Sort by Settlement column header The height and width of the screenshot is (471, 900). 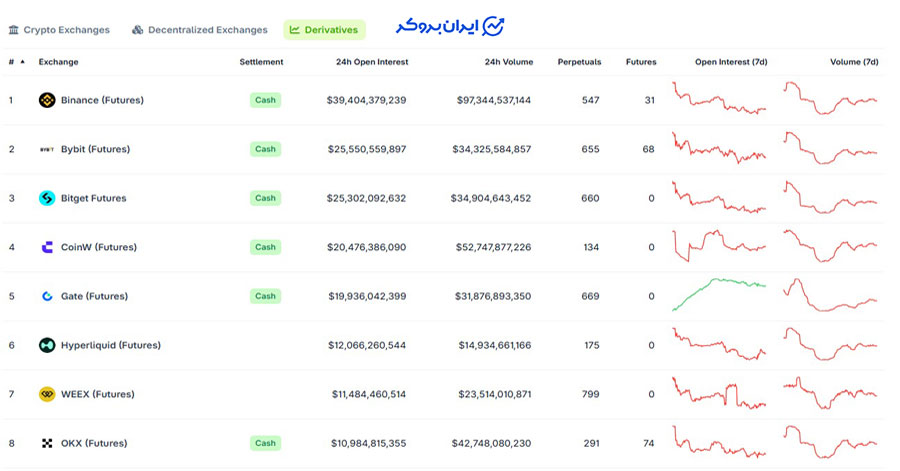click(x=261, y=62)
